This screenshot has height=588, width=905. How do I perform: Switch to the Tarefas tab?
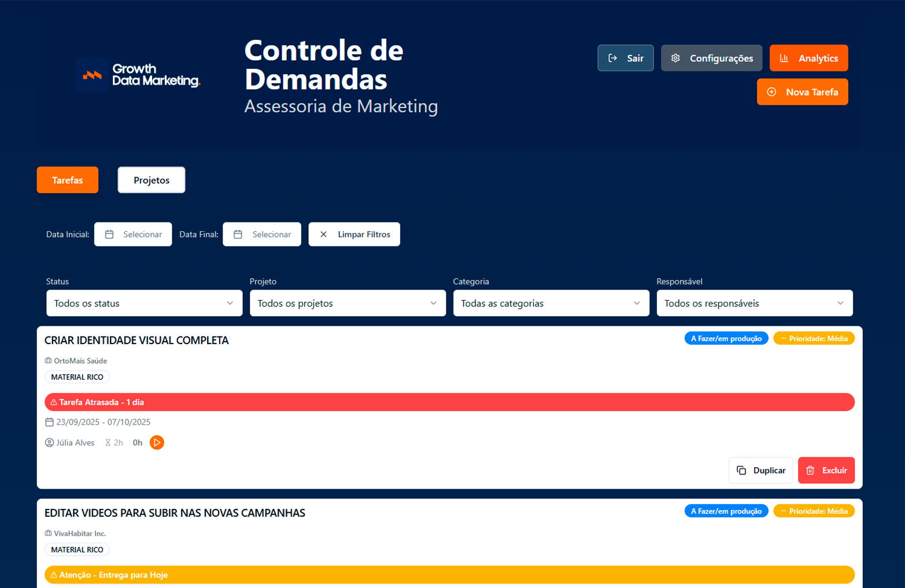click(68, 180)
